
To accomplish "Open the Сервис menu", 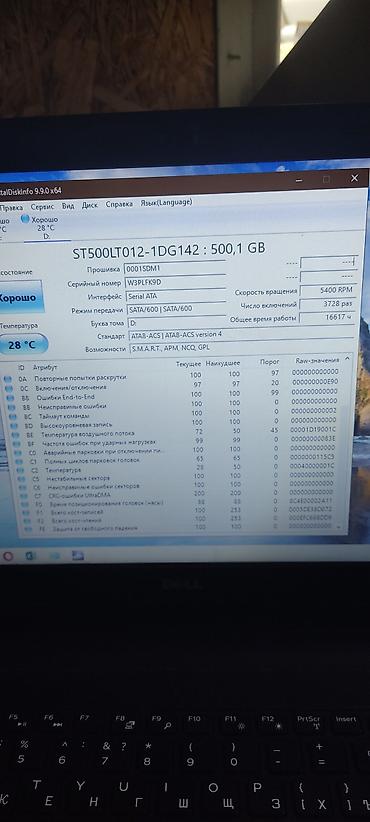I will [x=42, y=207].
